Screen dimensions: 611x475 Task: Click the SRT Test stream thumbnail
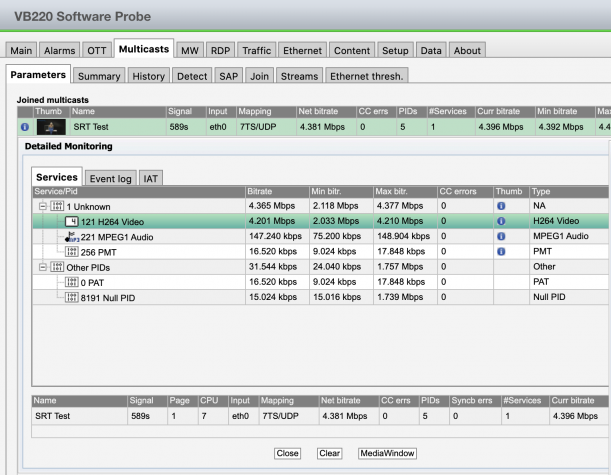point(51,127)
